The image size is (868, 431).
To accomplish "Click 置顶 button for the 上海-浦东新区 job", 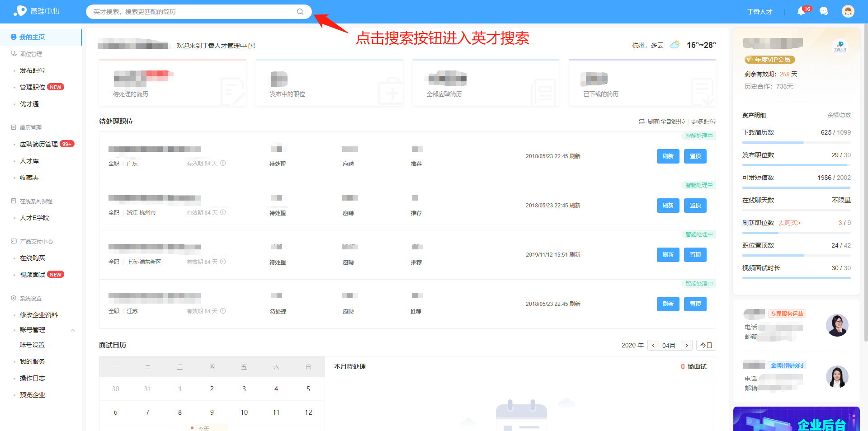I will (695, 255).
